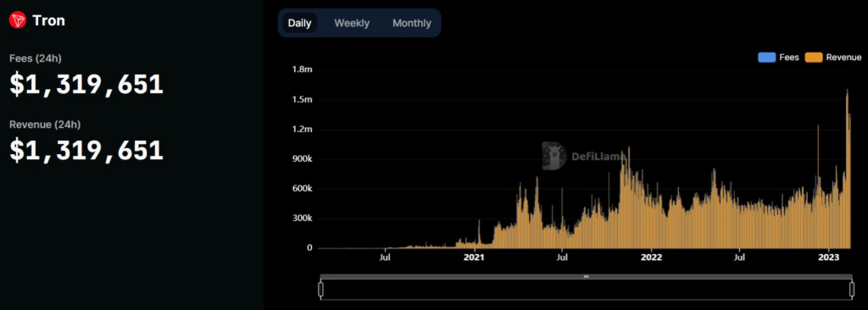Click the left range slider handle
The height and width of the screenshot is (310, 868).
click(320, 289)
